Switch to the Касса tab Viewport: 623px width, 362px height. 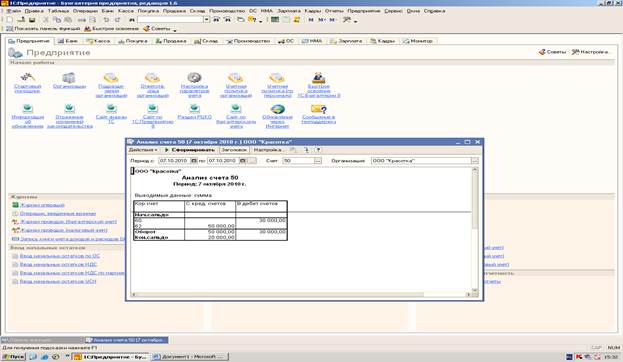tap(98, 41)
